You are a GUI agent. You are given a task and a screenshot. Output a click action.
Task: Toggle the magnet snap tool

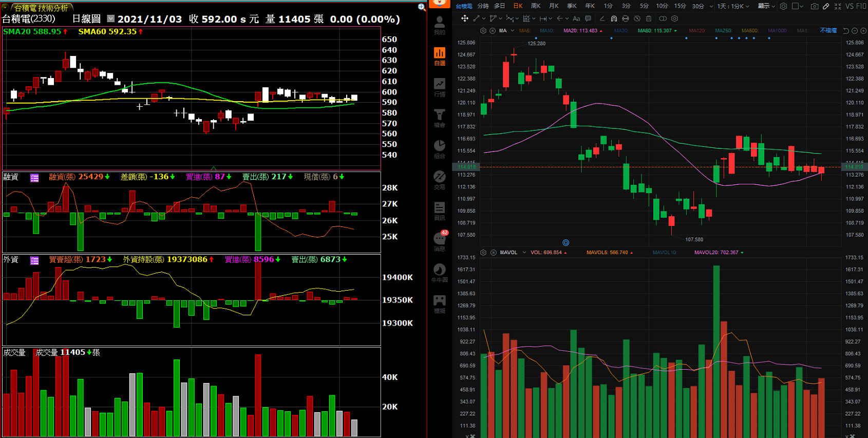point(614,18)
